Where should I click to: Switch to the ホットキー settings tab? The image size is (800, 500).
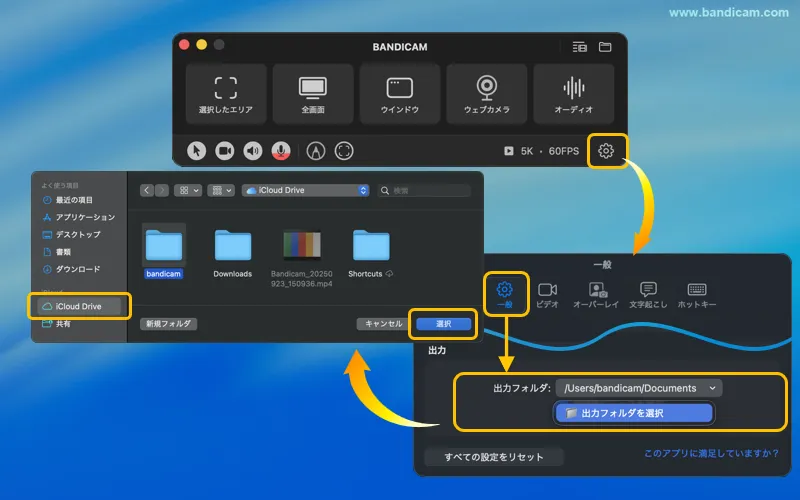click(x=697, y=295)
